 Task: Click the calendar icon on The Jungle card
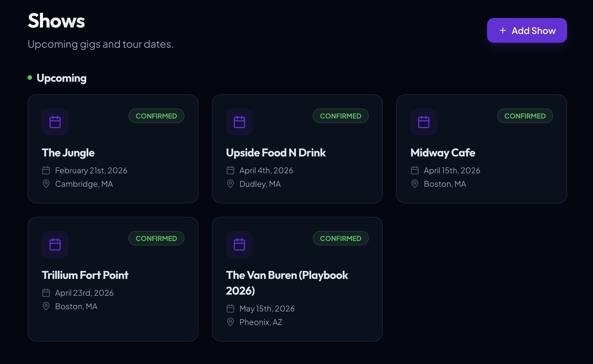tap(55, 122)
